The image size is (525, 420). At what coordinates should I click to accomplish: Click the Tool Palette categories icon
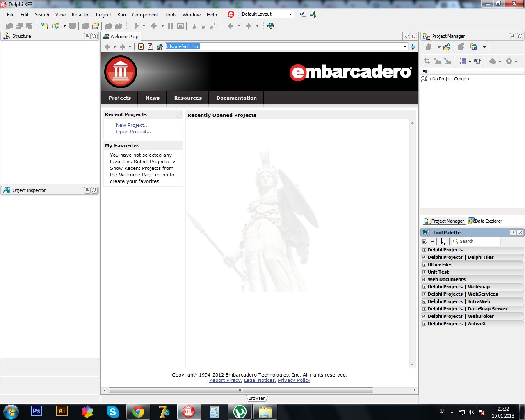click(x=425, y=242)
